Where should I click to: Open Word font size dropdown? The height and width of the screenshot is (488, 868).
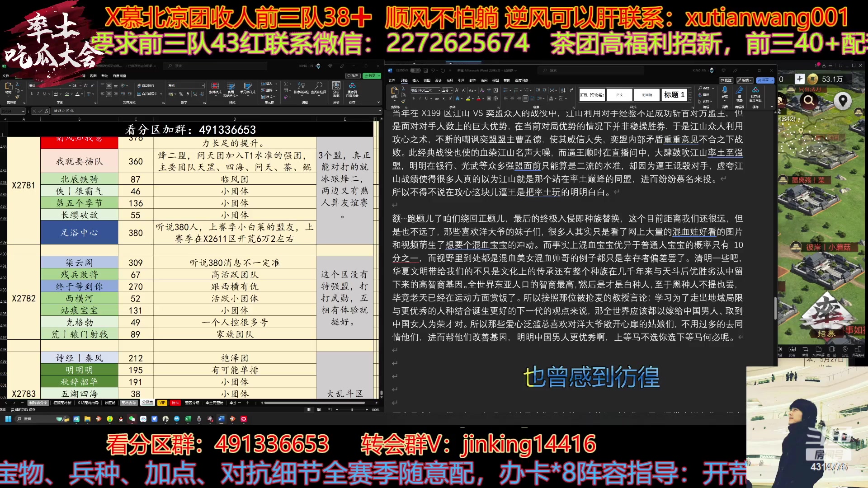click(x=452, y=90)
